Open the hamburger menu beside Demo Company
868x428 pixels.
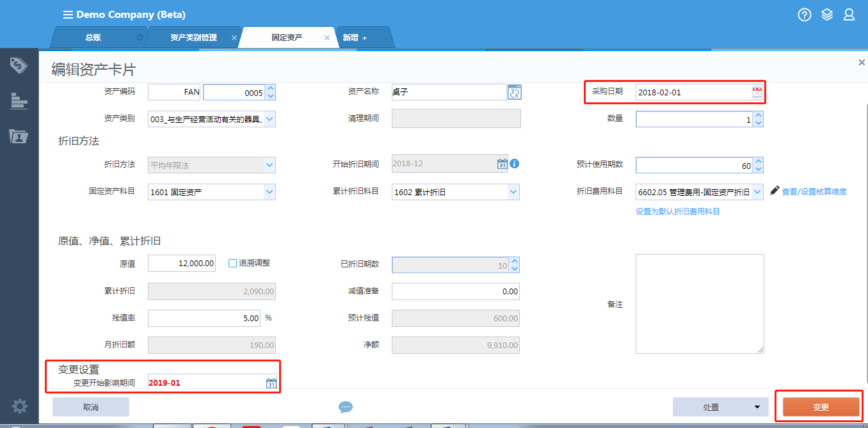click(x=68, y=15)
